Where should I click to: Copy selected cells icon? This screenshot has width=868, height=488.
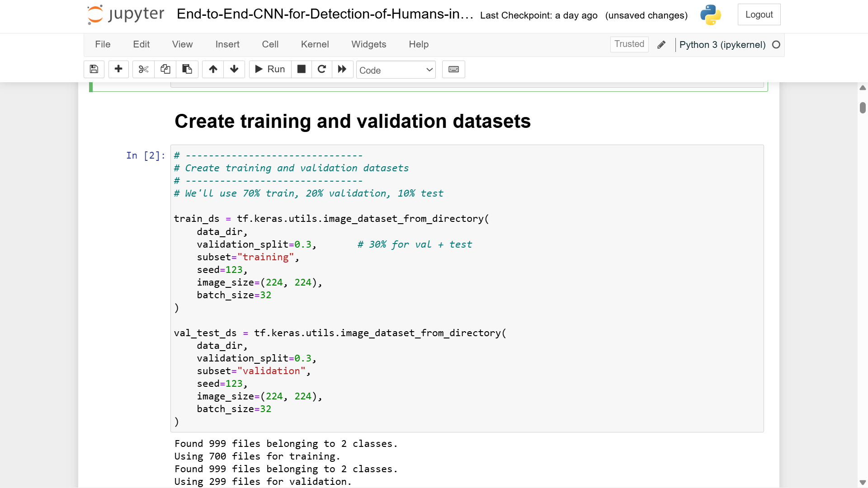click(165, 69)
